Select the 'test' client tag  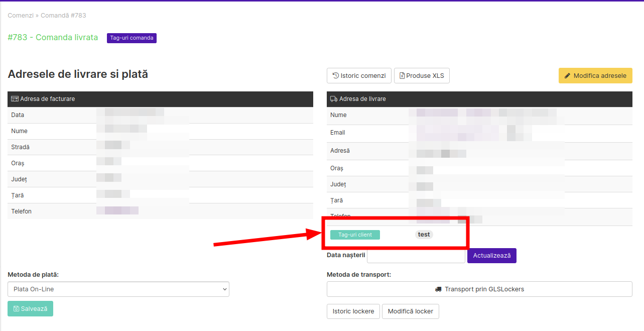tap(424, 235)
